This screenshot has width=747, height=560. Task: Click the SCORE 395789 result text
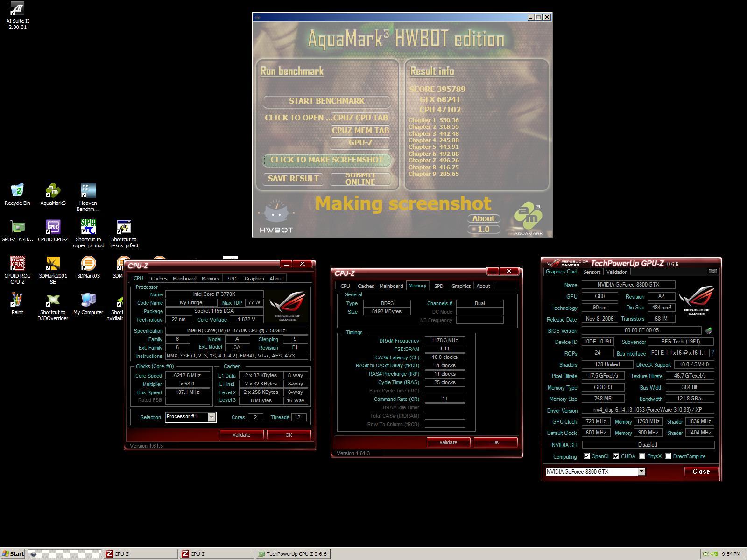pyautogui.click(x=437, y=89)
